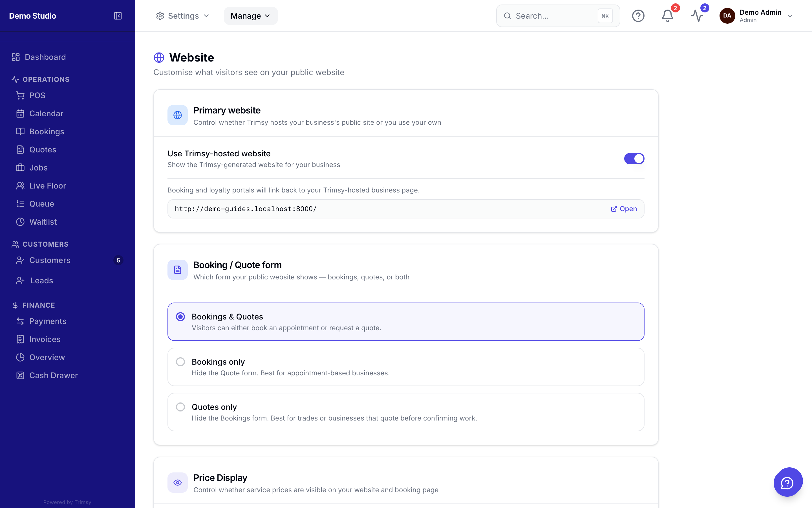Select the Bookings & Quotes radio button
The width and height of the screenshot is (812, 508).
pos(180,316)
